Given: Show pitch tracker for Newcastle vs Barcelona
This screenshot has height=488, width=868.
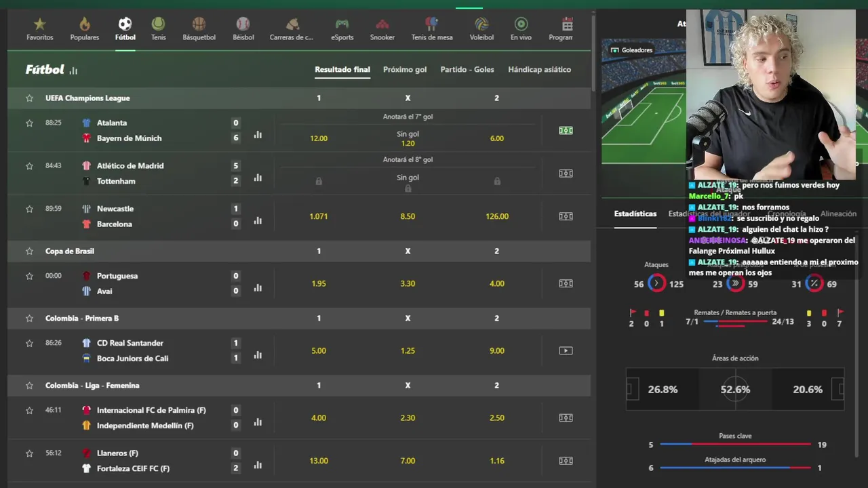Looking at the screenshot, I should tap(566, 216).
